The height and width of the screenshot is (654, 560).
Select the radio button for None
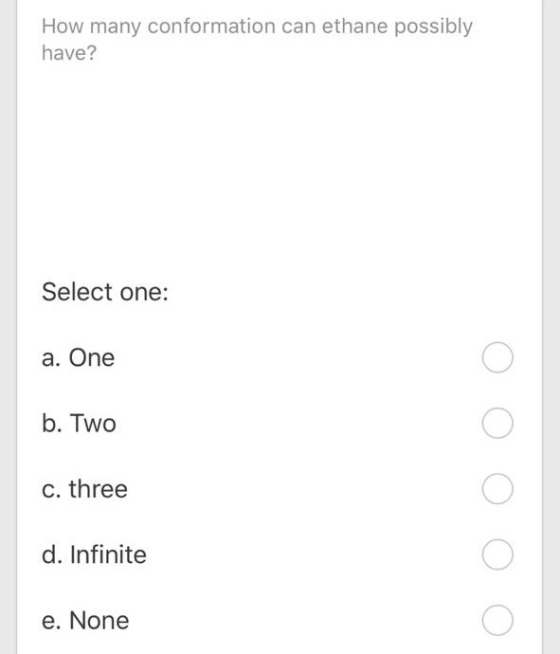coord(497,620)
